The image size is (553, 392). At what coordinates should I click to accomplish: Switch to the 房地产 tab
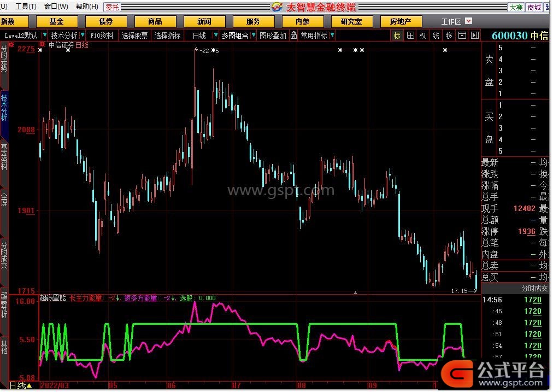point(401,21)
